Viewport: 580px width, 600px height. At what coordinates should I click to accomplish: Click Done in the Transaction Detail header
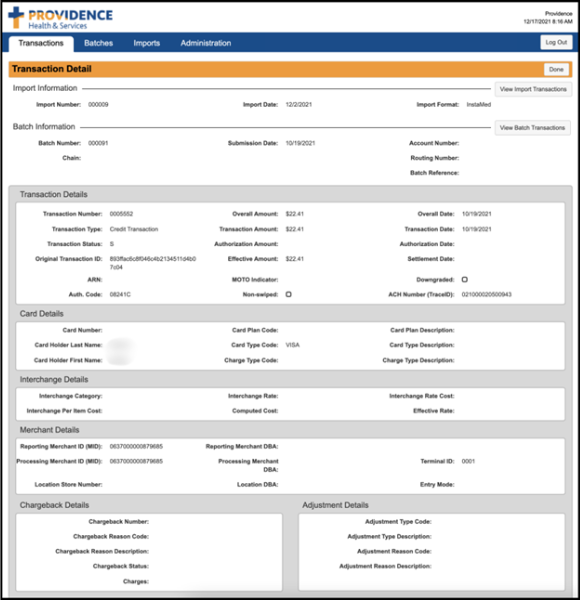[x=556, y=69]
